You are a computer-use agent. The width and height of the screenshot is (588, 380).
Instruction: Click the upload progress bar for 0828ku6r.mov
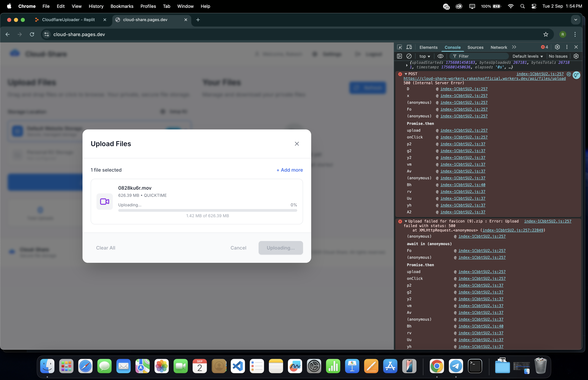point(208,210)
